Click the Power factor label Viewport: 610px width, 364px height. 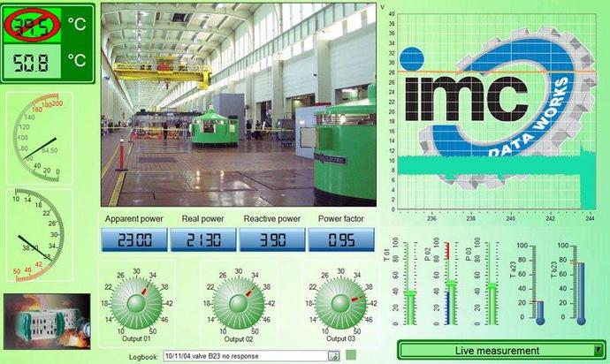[340, 219]
